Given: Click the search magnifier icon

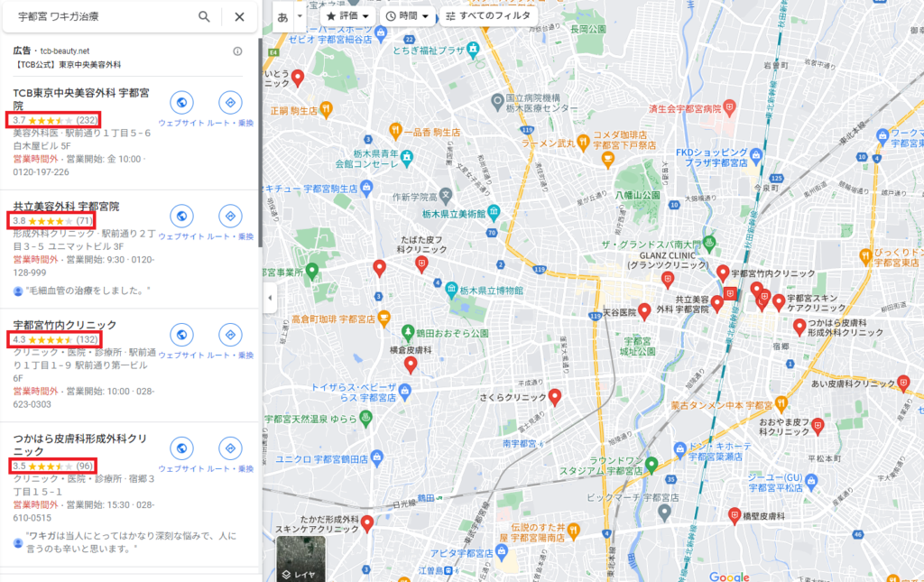Looking at the screenshot, I should pyautogui.click(x=204, y=16).
